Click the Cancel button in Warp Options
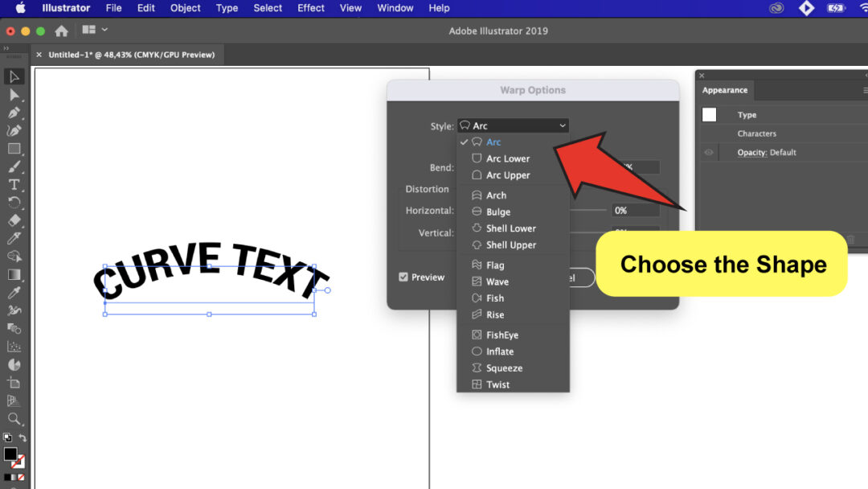The width and height of the screenshot is (868, 489). click(x=580, y=277)
